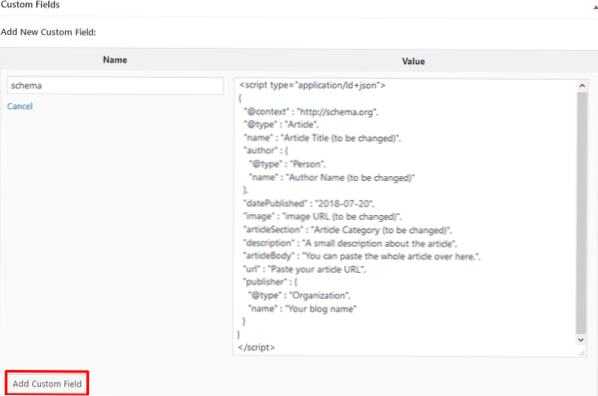The image size is (598, 396).
Task: Click the "articleBody" line in value
Action: 362,256
